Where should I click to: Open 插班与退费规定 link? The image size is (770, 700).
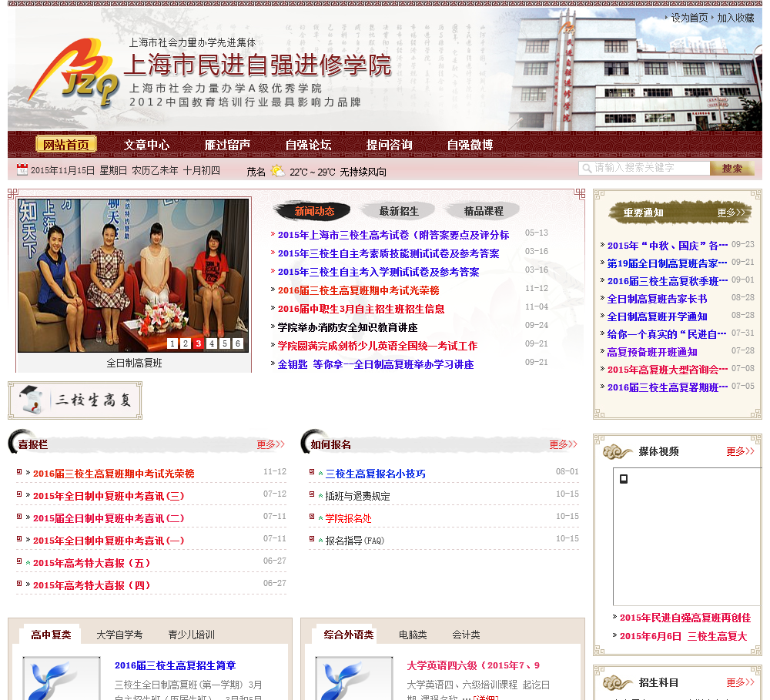tap(358, 496)
